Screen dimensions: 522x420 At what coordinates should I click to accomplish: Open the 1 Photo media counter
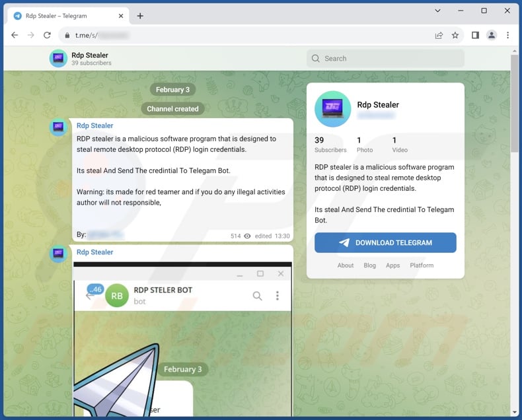click(365, 145)
